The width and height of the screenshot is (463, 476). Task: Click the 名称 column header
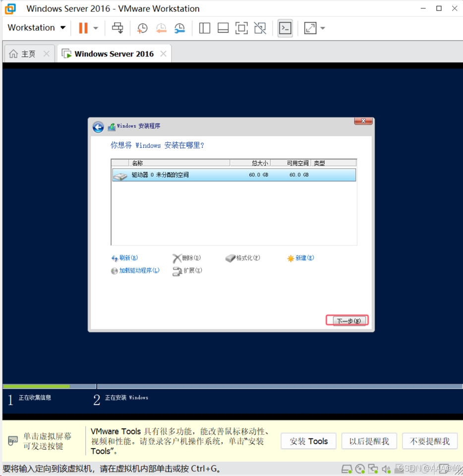[179, 163]
